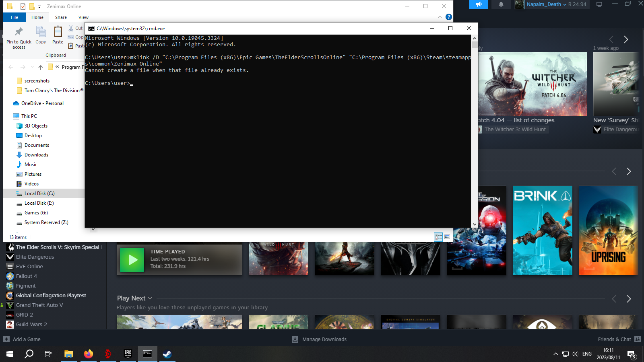Click Pin to Quick access icon in Explorer
The width and height of the screenshot is (644, 362).
pyautogui.click(x=19, y=32)
